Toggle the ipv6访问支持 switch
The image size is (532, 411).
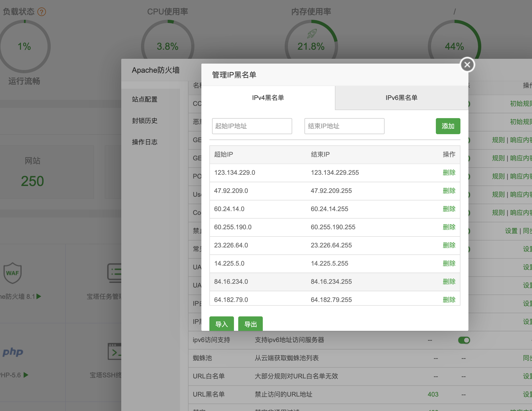tap(464, 340)
